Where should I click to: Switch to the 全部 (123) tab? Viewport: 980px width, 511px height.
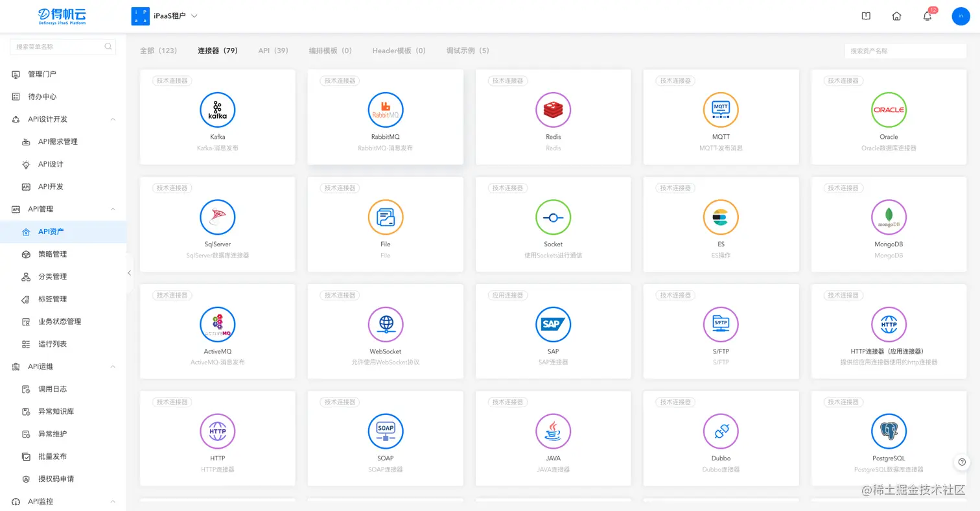(x=159, y=51)
